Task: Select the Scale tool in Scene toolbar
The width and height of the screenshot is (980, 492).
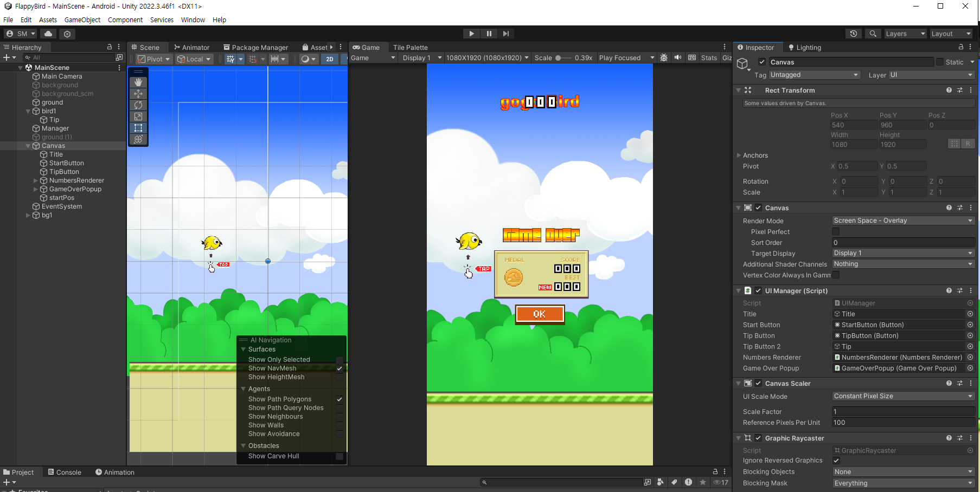Action: tap(138, 116)
